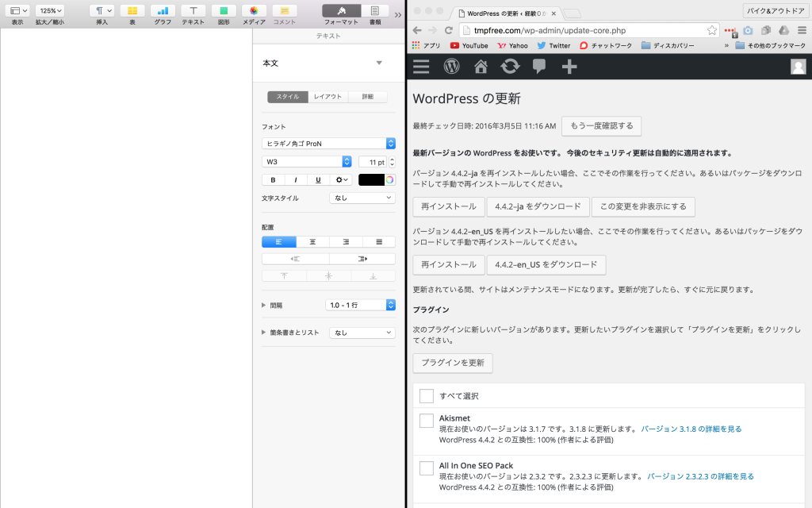Insert a table using the Table icon
This screenshot has width=812, height=508.
[132, 10]
